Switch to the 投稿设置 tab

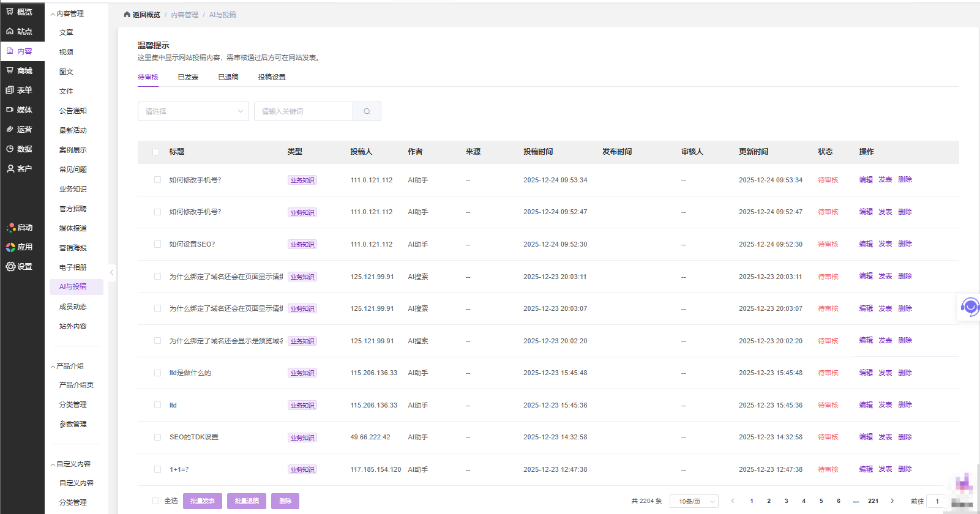pyautogui.click(x=272, y=77)
